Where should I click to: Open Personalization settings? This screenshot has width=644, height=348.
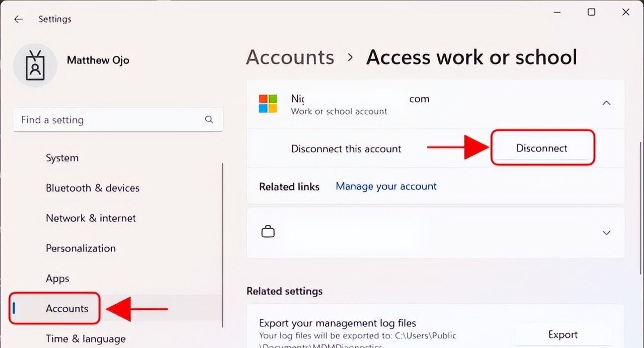80,248
